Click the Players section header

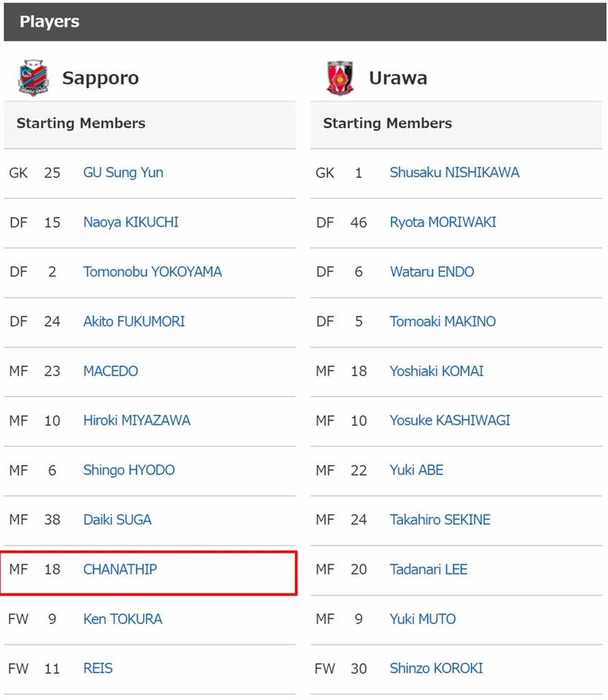305,22
